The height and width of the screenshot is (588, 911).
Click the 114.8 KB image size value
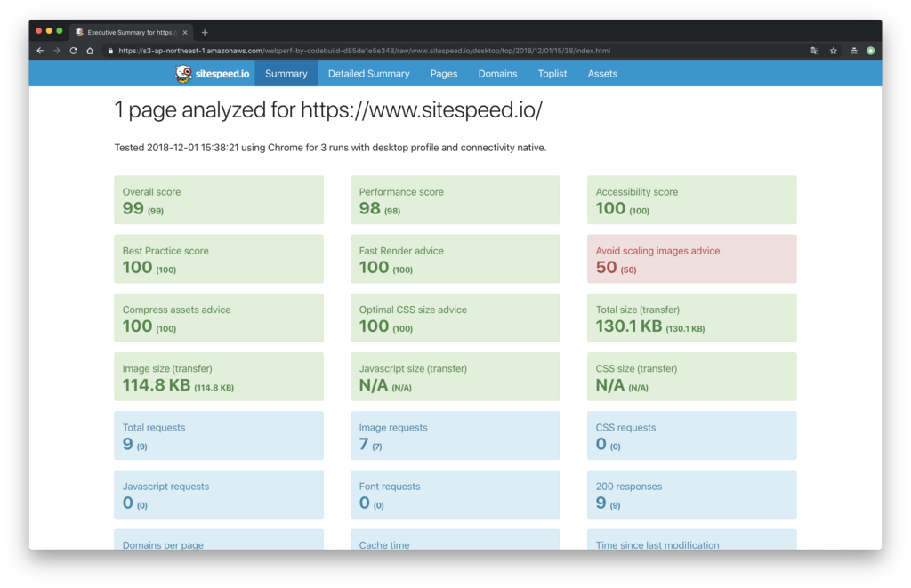(157, 384)
